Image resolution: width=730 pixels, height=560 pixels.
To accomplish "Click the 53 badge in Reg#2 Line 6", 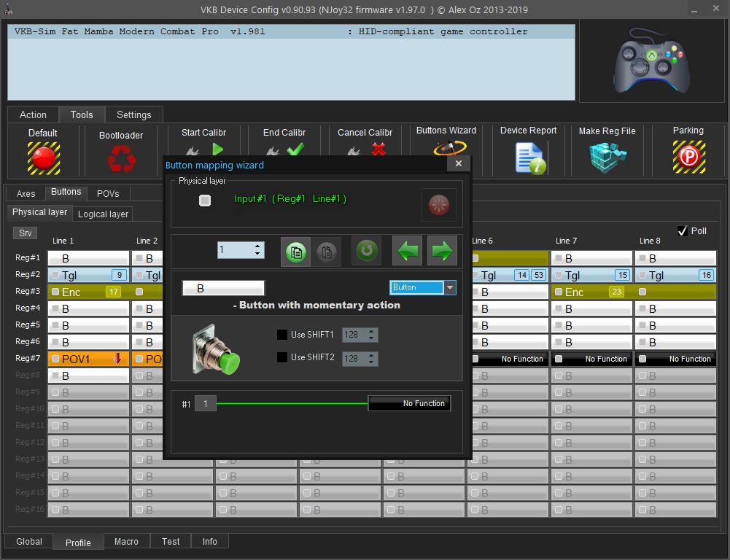I will point(539,275).
